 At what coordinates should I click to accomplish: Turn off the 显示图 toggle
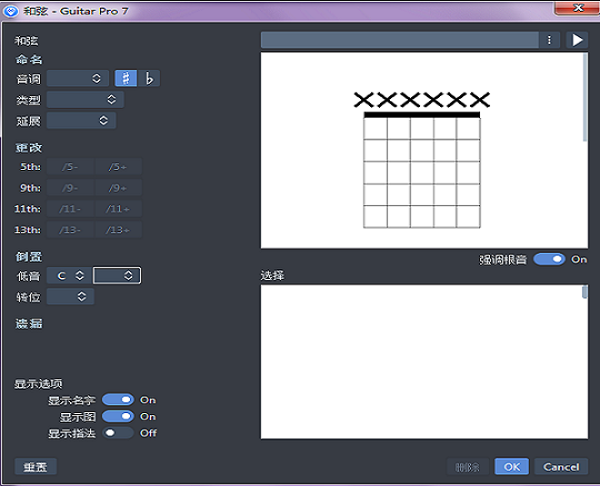[118, 416]
